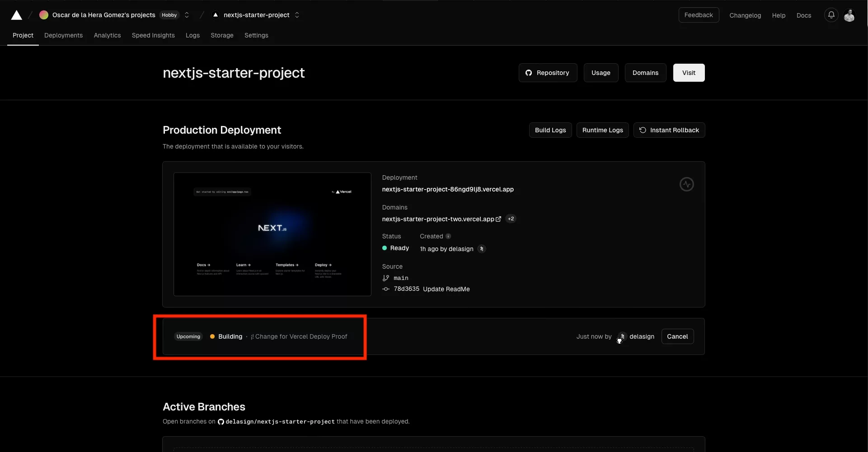This screenshot has width=868, height=452.
Task: Open the 78d3635 Update ReadMe commit
Action: pos(432,289)
